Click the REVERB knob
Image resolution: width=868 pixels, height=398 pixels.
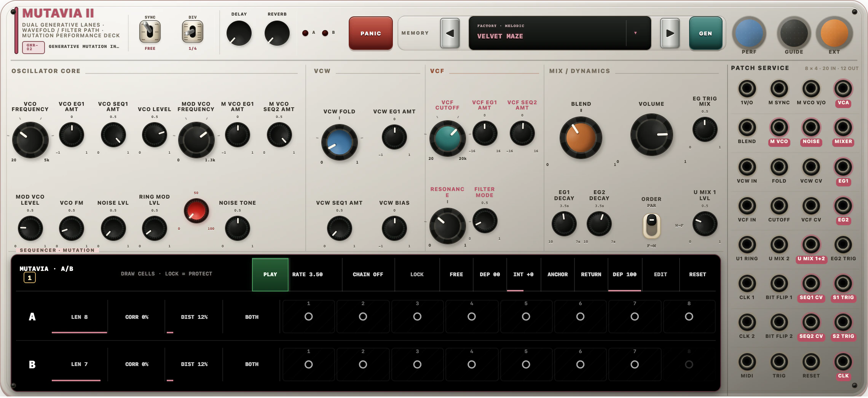coord(277,33)
